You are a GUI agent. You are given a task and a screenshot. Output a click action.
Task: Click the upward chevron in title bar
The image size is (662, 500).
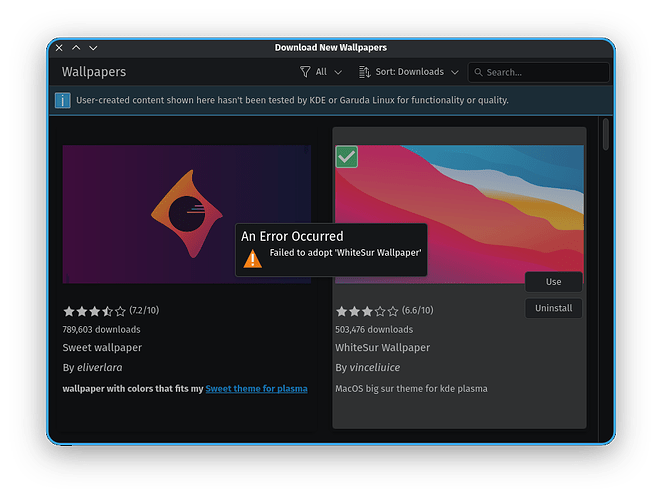tap(76, 48)
